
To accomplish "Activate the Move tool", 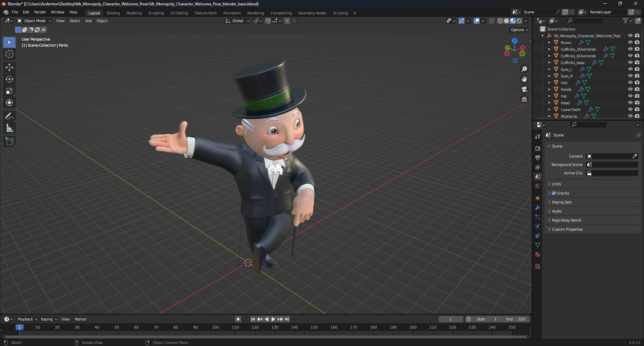I will pos(9,67).
